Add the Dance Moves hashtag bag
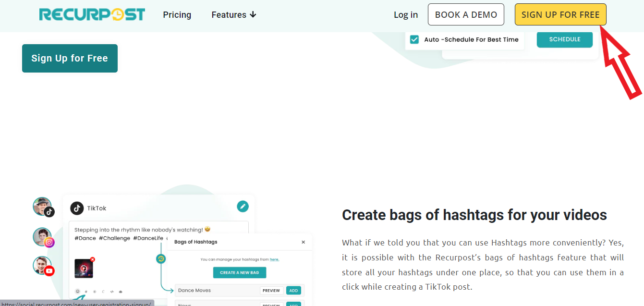This screenshot has width=644, height=306. (x=293, y=291)
